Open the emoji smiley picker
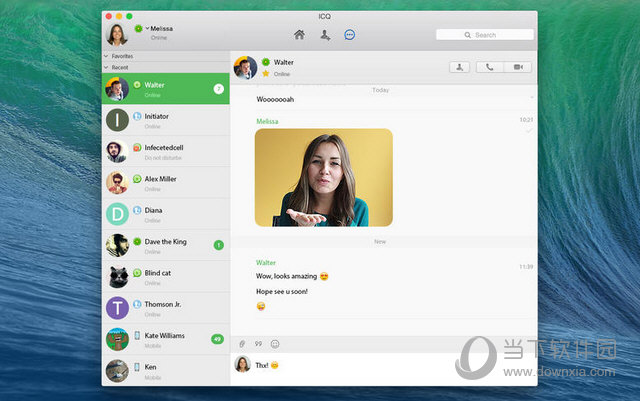The height and width of the screenshot is (401, 640). 275,344
